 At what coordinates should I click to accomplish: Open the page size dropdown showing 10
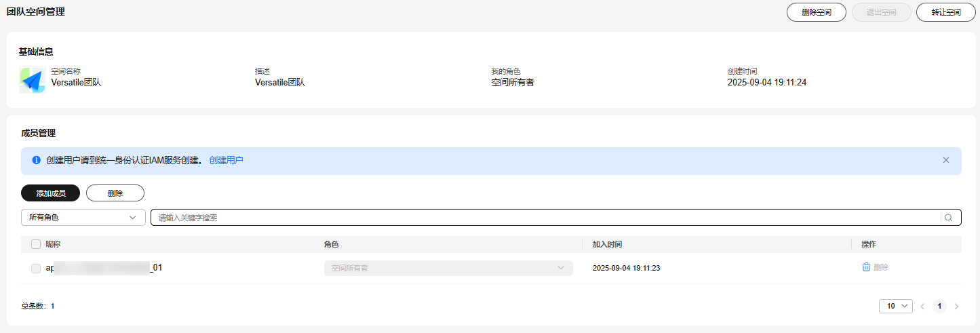tap(895, 307)
